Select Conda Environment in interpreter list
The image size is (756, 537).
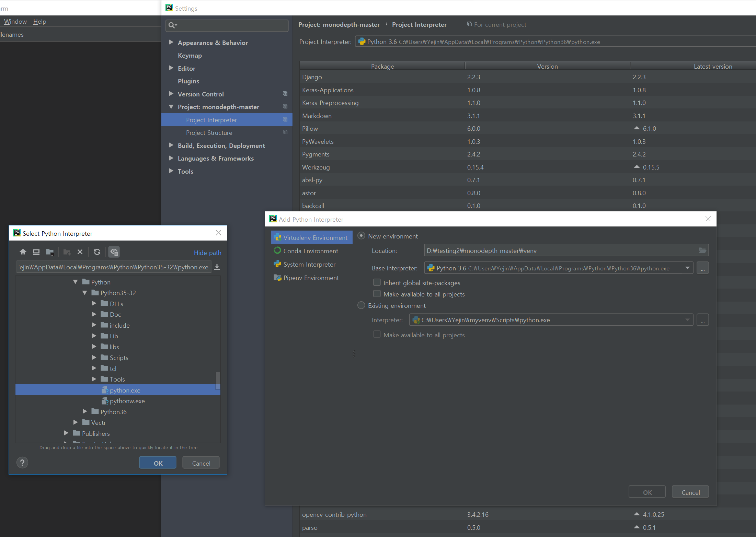click(x=311, y=251)
